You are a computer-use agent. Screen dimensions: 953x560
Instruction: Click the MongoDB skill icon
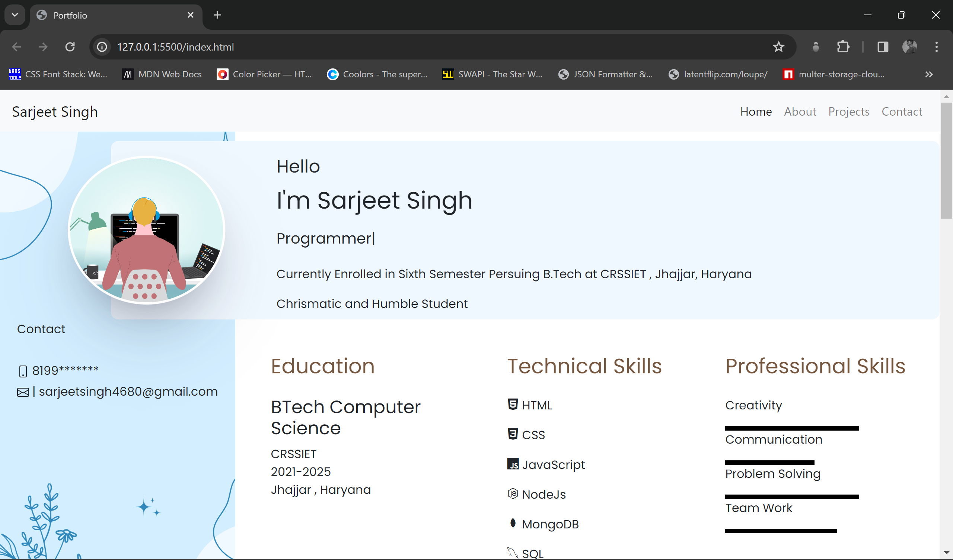tap(513, 523)
